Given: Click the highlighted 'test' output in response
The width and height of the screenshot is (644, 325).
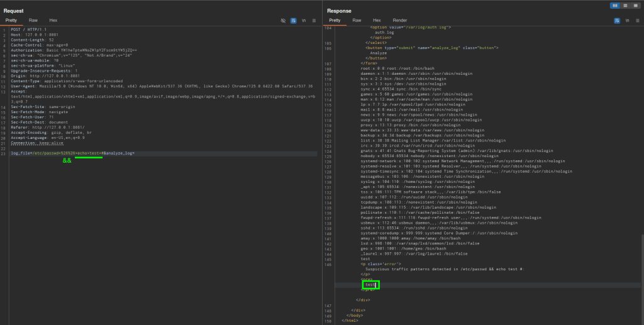Looking at the screenshot, I should (370, 285).
